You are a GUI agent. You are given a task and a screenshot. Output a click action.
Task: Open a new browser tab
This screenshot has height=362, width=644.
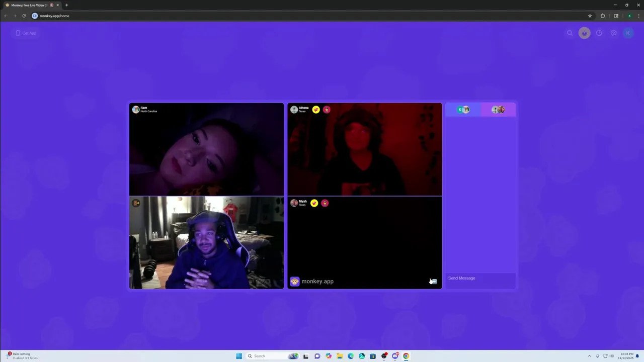pyautogui.click(x=66, y=5)
